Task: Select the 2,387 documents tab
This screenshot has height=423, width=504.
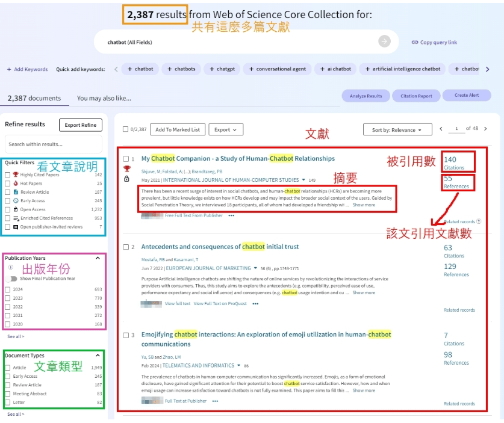Action: pyautogui.click(x=34, y=98)
